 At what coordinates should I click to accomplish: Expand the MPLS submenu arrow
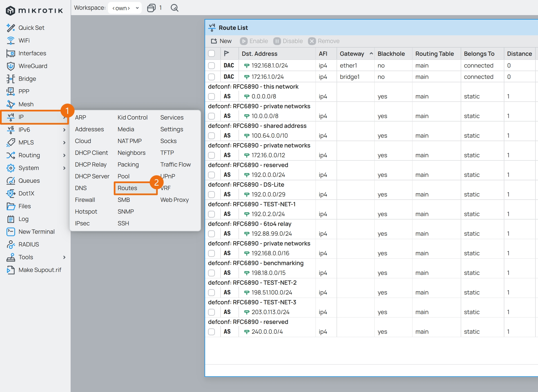tap(64, 143)
